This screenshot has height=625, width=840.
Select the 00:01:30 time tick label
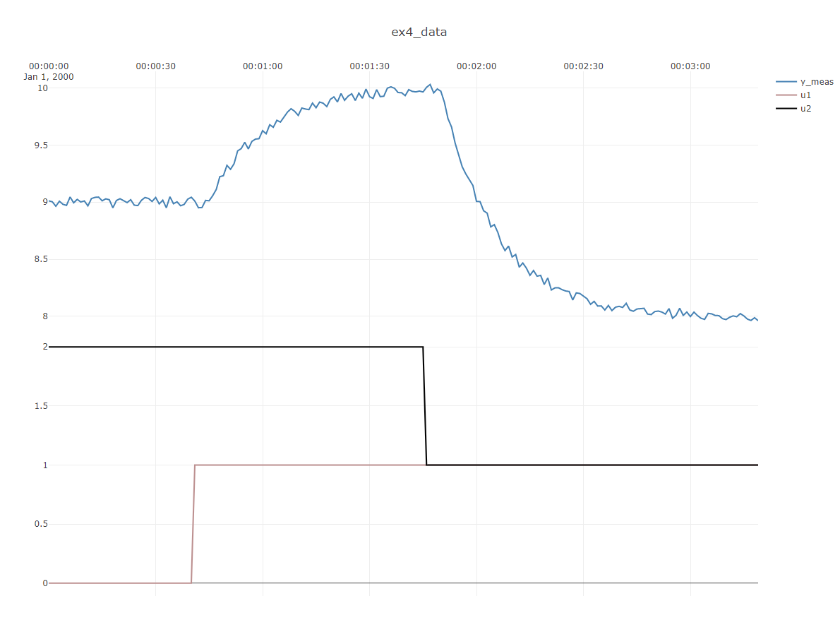pos(371,66)
